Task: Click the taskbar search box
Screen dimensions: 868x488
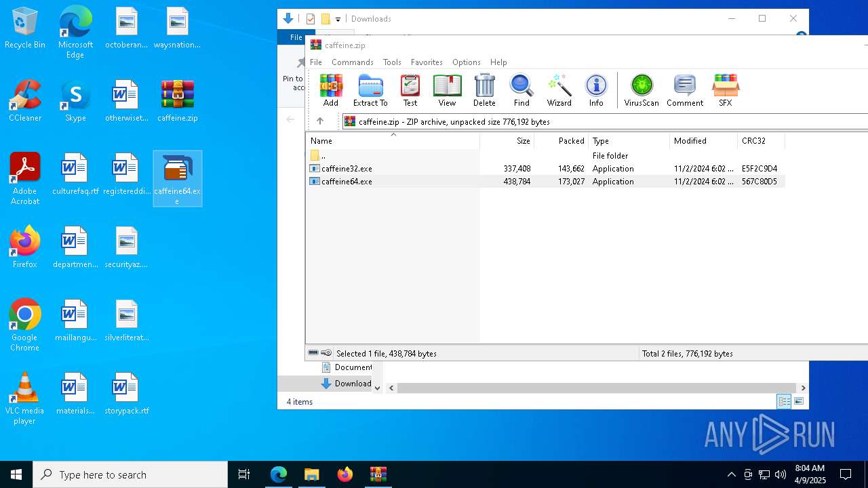Action: click(130, 474)
